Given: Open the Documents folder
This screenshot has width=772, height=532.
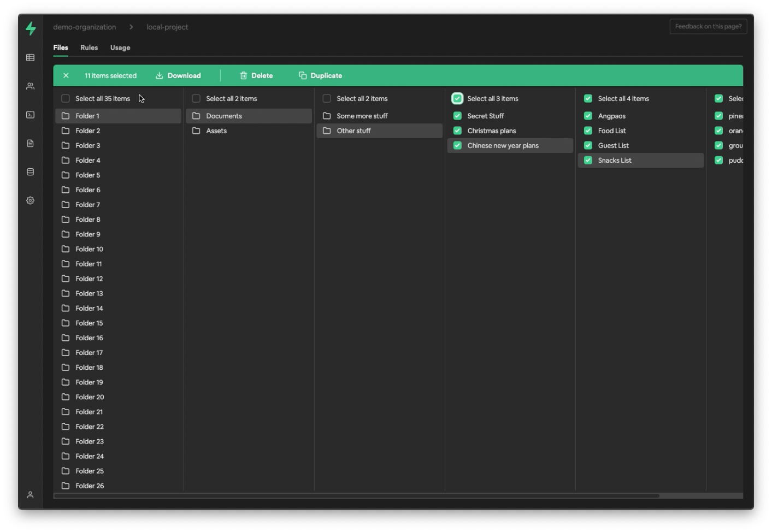Looking at the screenshot, I should point(224,116).
